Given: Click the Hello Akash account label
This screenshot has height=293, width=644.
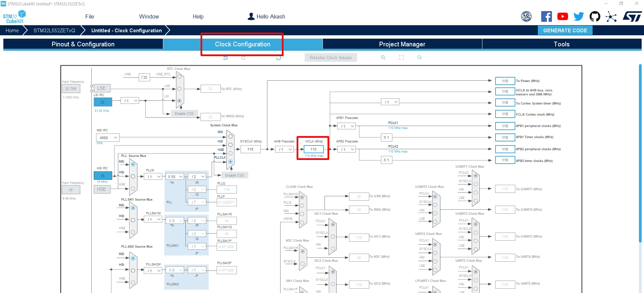Looking at the screenshot, I should [x=271, y=16].
